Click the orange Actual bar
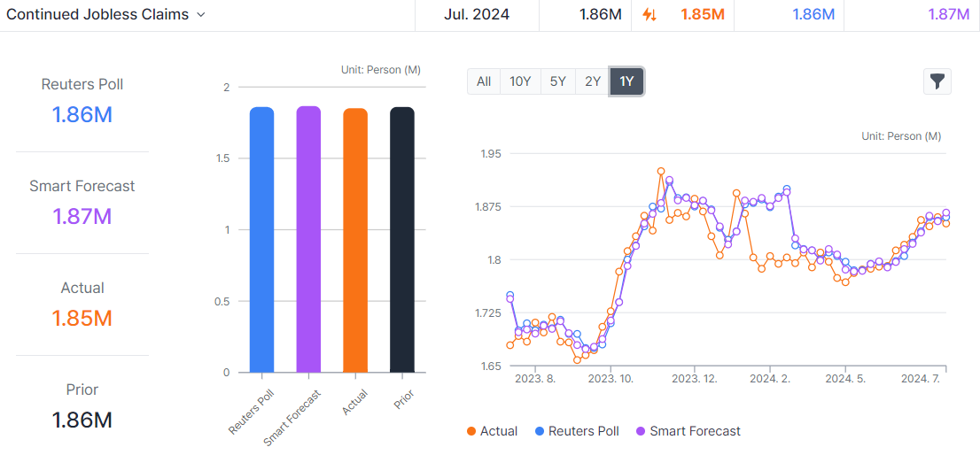Image resolution: width=980 pixels, height=455 pixels. [355, 241]
